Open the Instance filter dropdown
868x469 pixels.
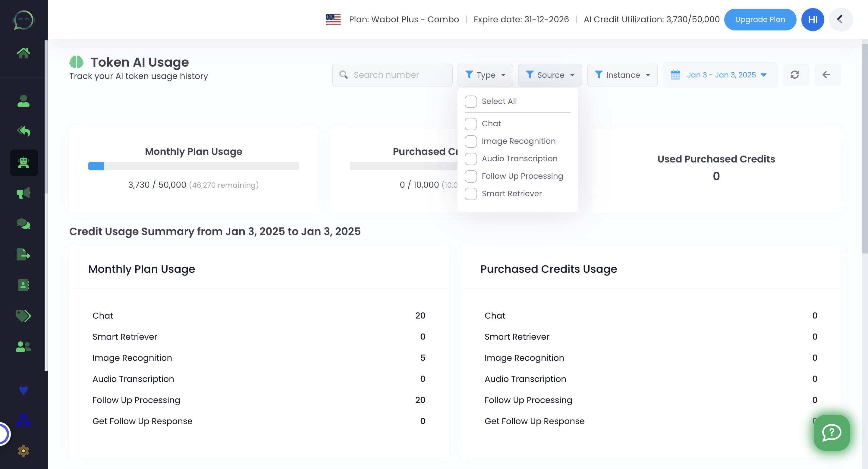[x=622, y=75]
